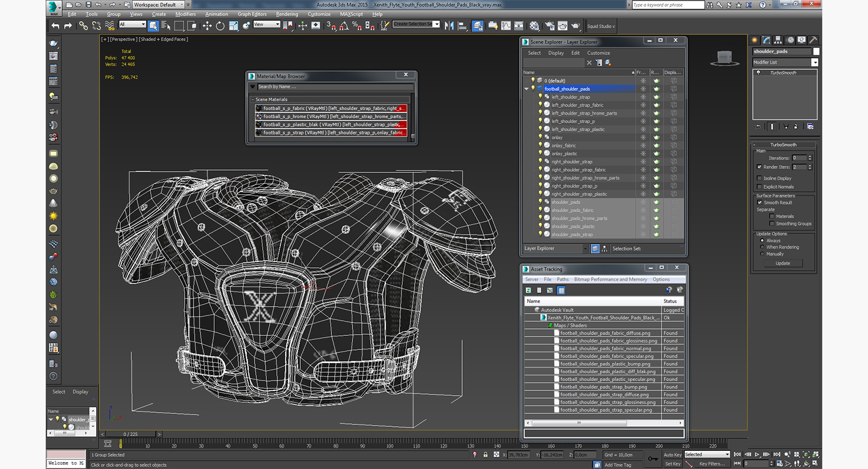Collapse the football_shoulder_pads layer
This screenshot has height=469, width=868.
526,89
